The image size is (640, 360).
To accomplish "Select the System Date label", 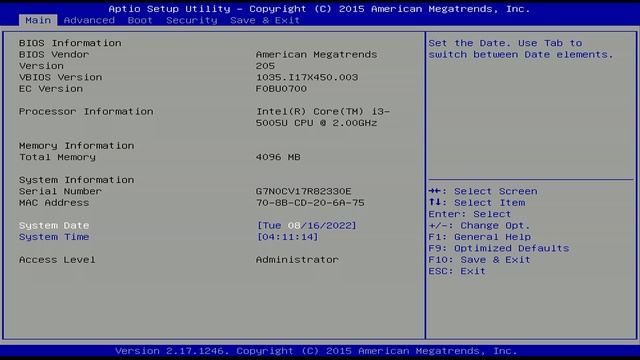I will point(54,225).
